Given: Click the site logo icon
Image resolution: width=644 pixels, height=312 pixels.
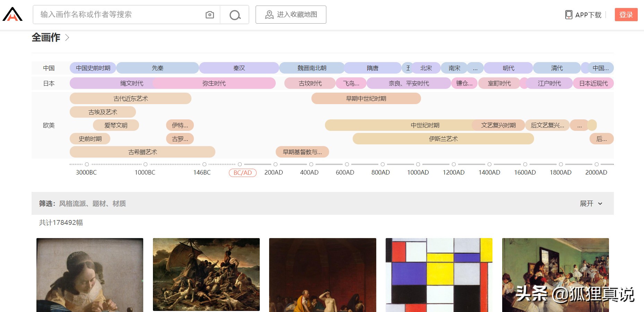Looking at the screenshot, I should (x=12, y=14).
